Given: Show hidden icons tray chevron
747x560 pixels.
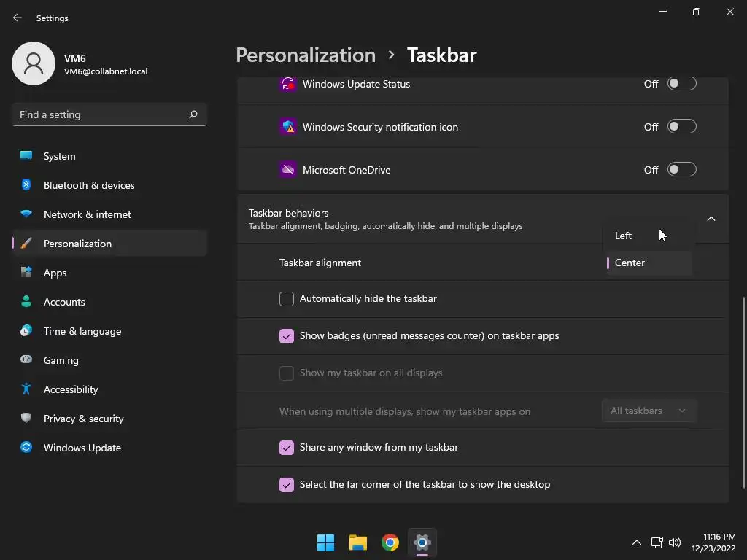Looking at the screenshot, I should pos(636,542).
